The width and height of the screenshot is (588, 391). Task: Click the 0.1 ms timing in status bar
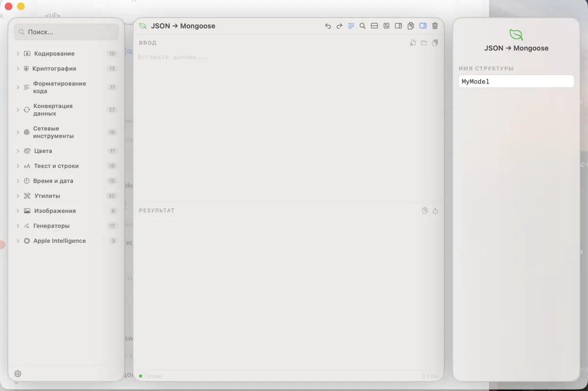[x=430, y=376]
